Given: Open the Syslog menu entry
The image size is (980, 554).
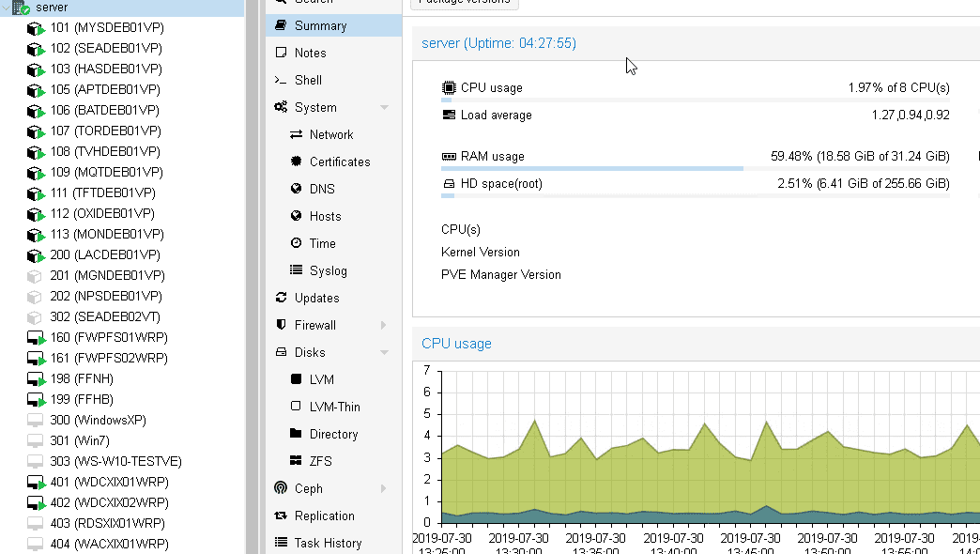Looking at the screenshot, I should tap(328, 270).
